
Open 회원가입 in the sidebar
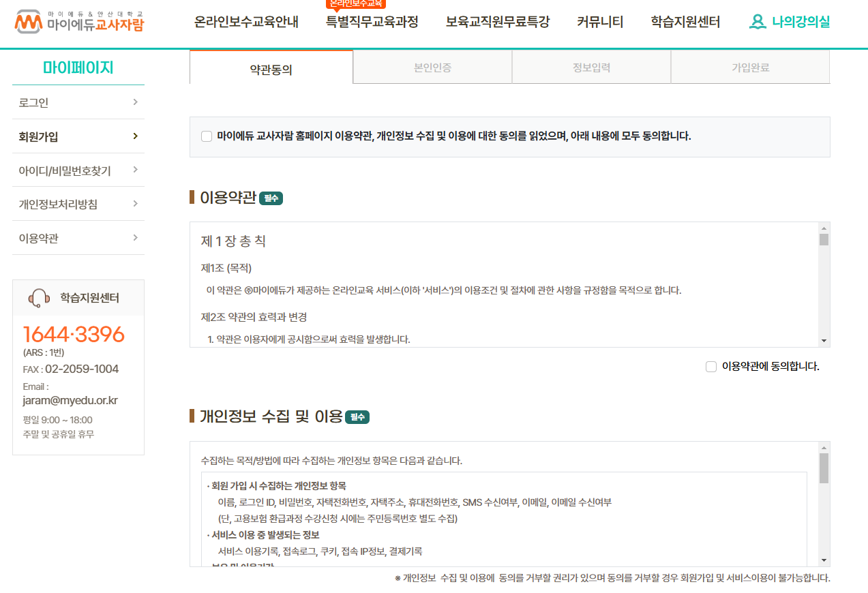[x=78, y=136]
